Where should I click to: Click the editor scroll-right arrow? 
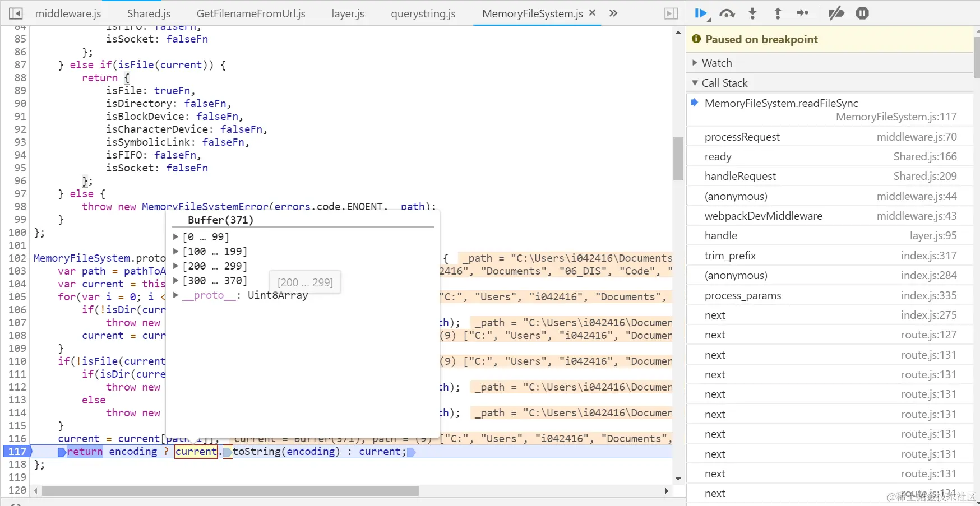(667, 491)
